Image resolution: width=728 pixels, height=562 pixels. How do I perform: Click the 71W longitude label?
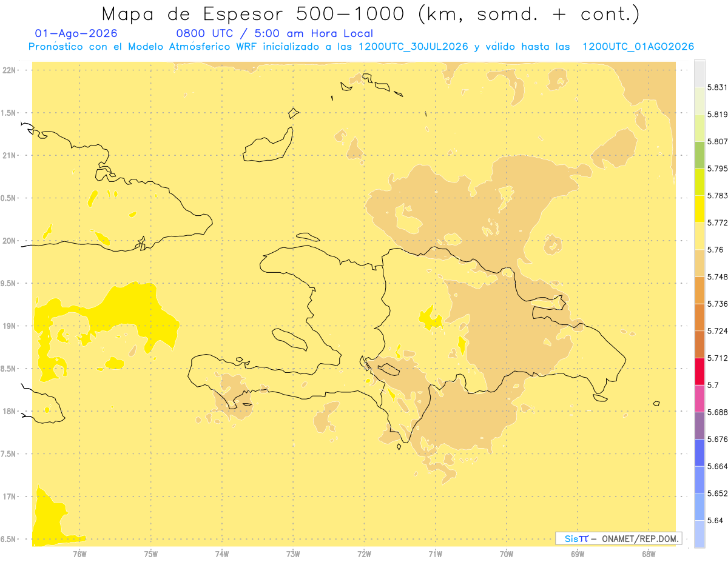point(435,554)
